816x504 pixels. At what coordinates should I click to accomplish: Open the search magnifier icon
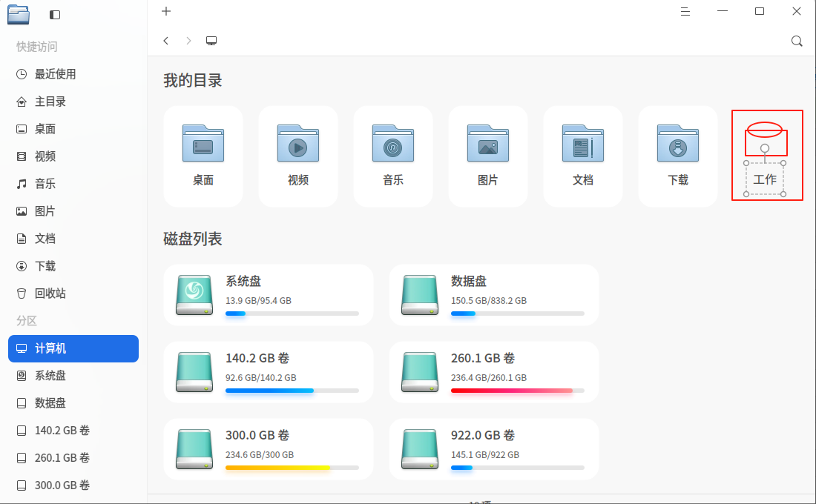click(x=797, y=41)
